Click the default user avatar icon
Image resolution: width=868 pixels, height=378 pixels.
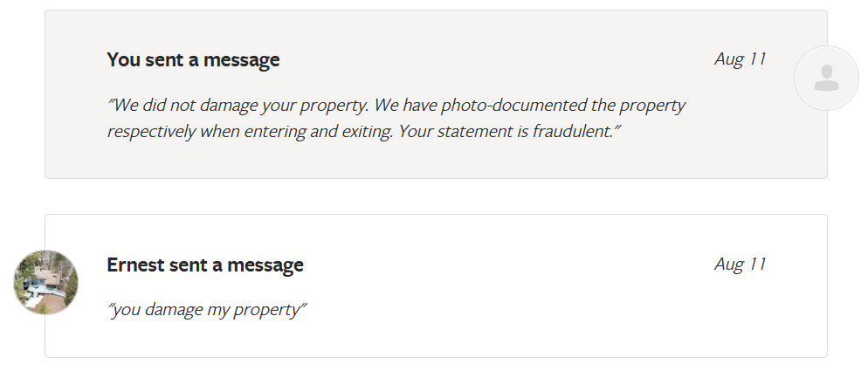pos(825,79)
